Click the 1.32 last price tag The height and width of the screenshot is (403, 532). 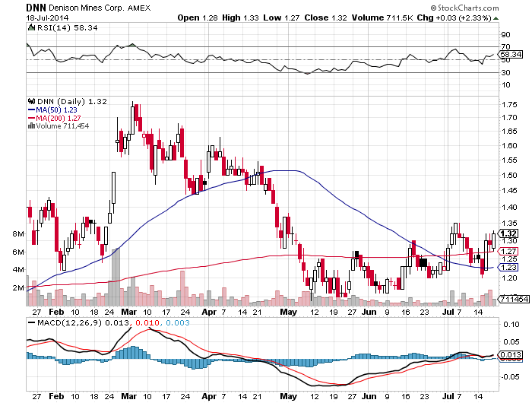pos(508,233)
